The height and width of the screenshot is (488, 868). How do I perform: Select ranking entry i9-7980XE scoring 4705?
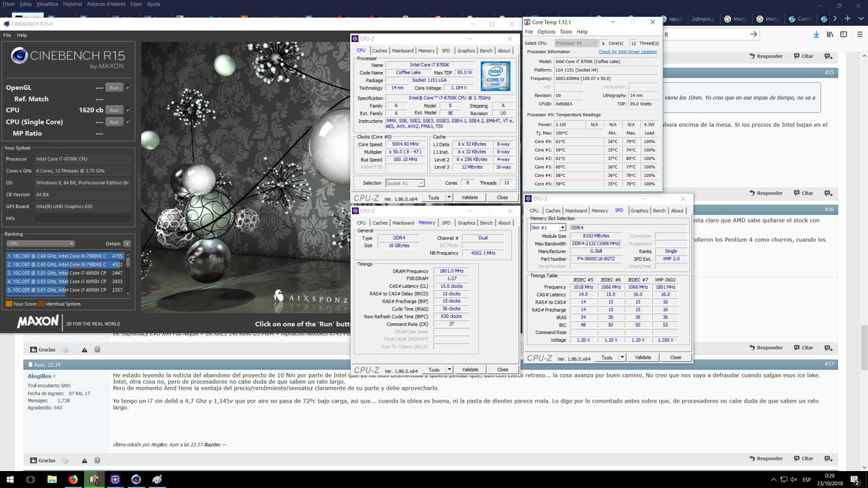point(65,256)
